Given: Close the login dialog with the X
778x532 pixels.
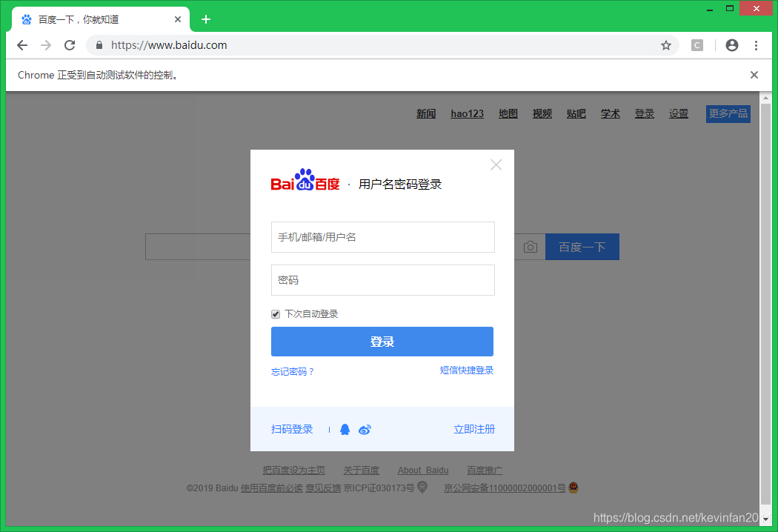Looking at the screenshot, I should click(496, 164).
